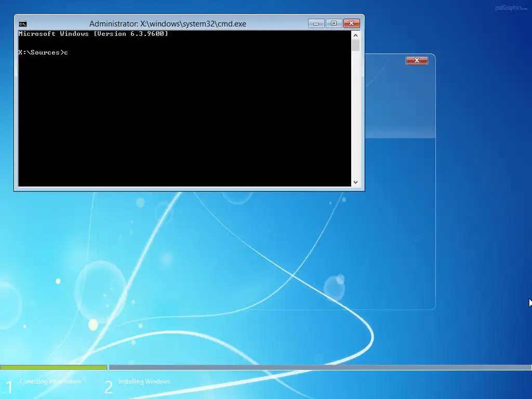532x399 pixels.
Task: Click the Collecting information step label
Action: click(50, 381)
